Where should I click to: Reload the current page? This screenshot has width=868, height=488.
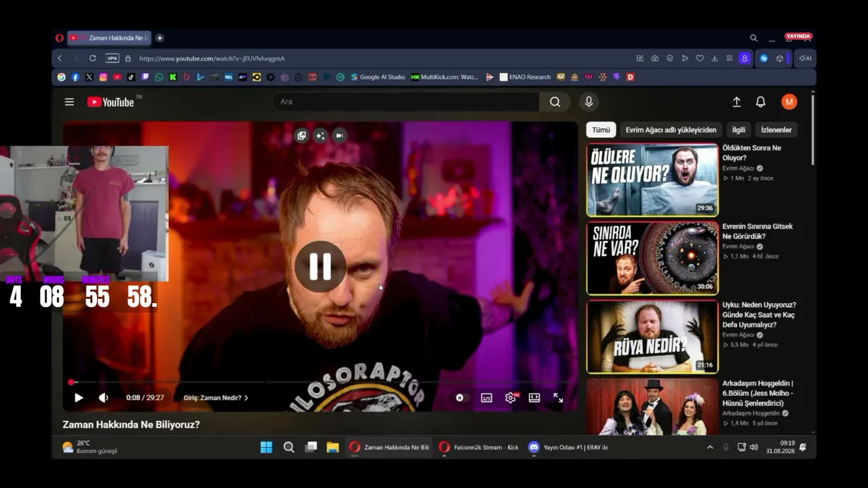point(93,58)
